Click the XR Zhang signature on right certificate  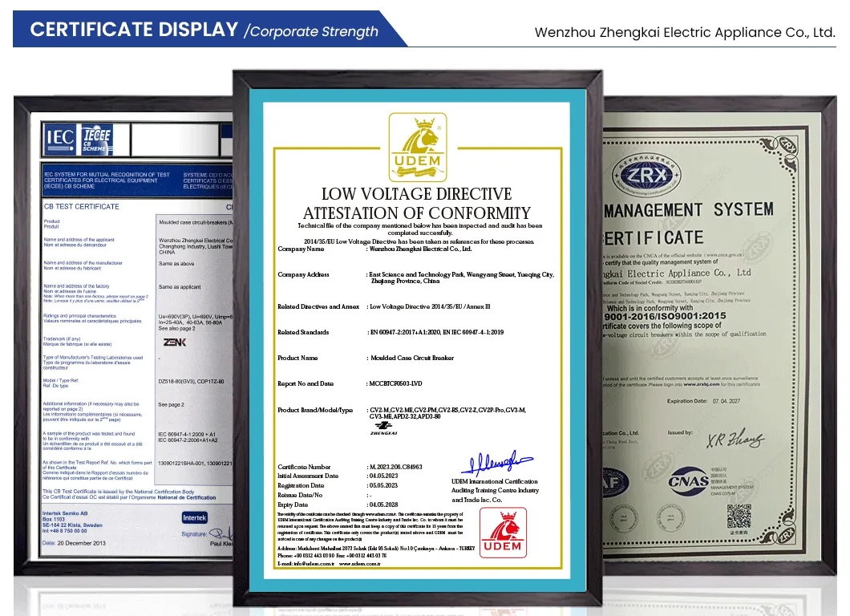point(735,439)
